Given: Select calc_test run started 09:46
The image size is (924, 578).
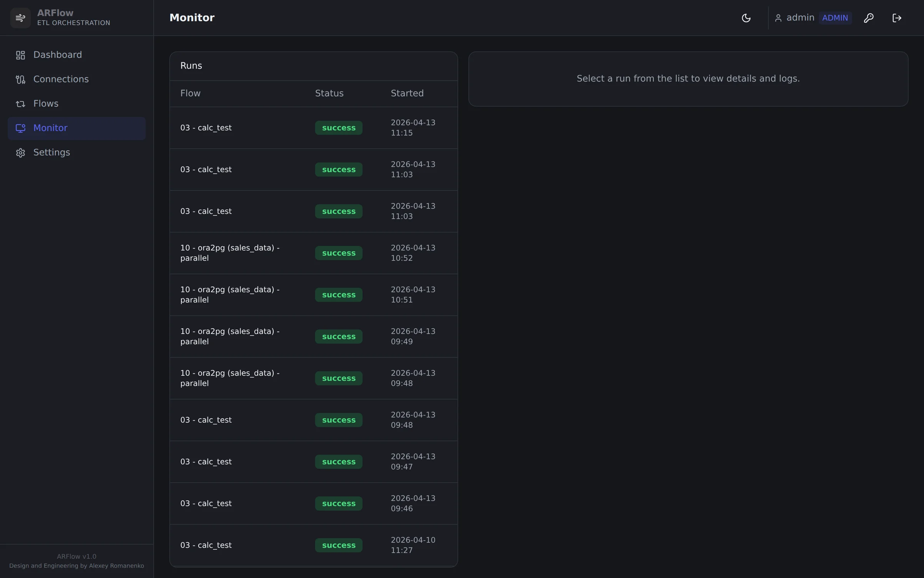Looking at the screenshot, I should pyautogui.click(x=313, y=503).
